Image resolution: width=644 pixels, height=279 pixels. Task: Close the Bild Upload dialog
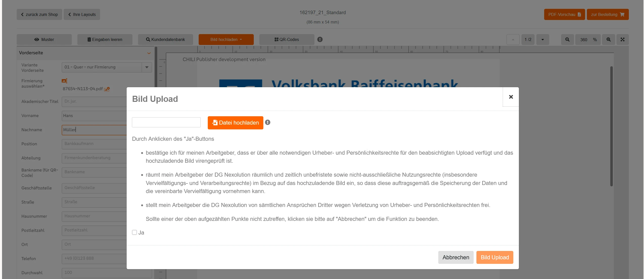[x=511, y=97]
